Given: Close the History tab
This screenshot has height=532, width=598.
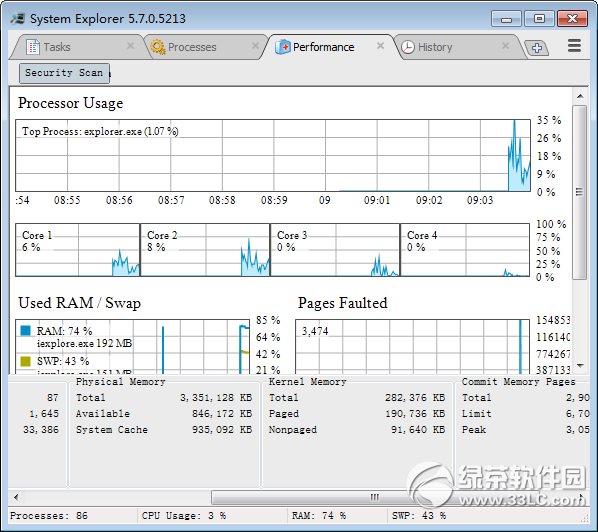Looking at the screenshot, I should pyautogui.click(x=505, y=46).
